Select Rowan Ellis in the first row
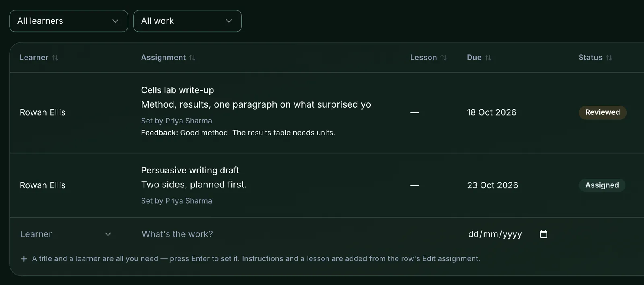This screenshot has width=644, height=285. pos(43,112)
